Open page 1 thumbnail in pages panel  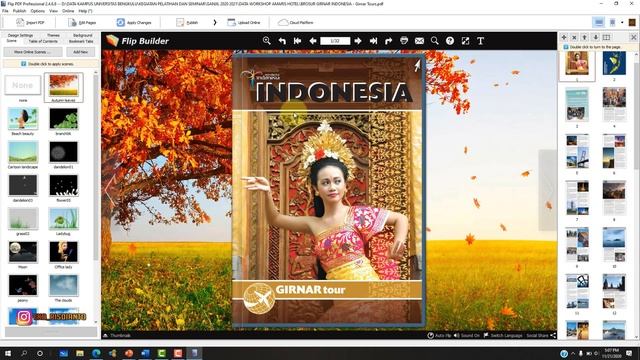tap(577, 63)
